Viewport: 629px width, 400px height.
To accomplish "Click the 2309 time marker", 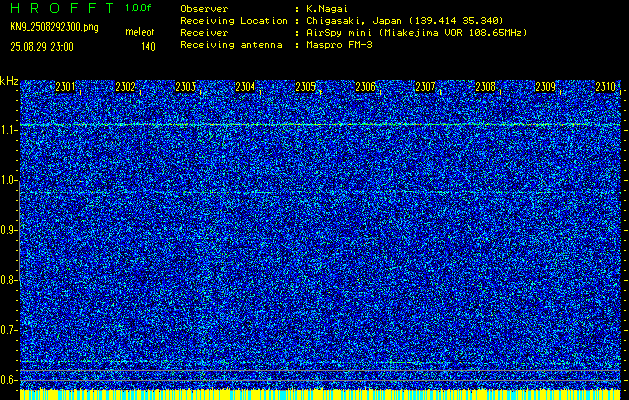I will (546, 87).
